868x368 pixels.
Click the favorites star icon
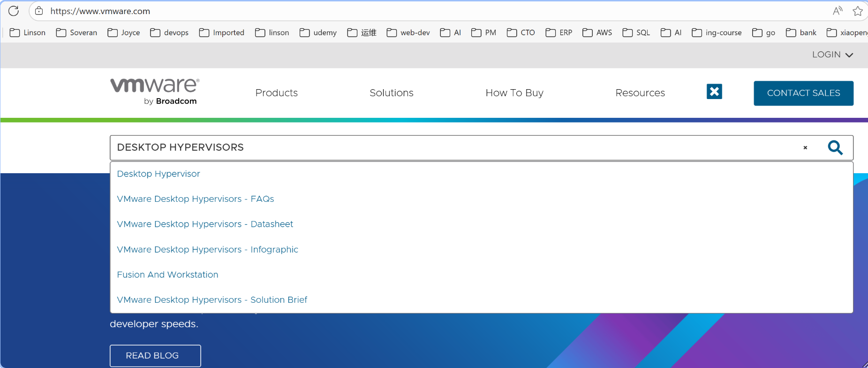tap(858, 11)
